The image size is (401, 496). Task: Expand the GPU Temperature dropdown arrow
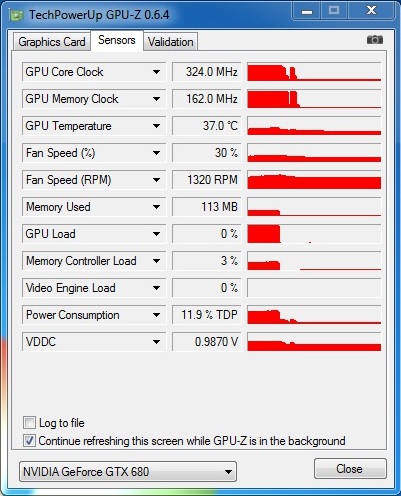(x=156, y=126)
